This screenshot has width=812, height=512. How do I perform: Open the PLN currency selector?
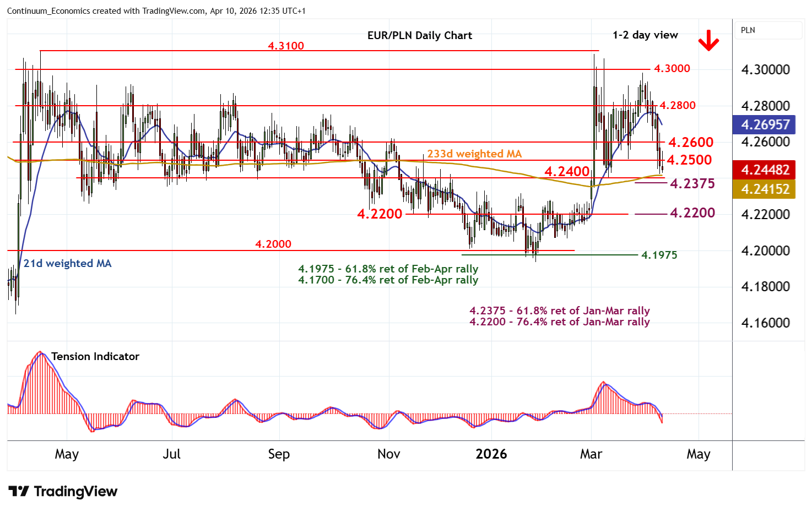[x=768, y=30]
